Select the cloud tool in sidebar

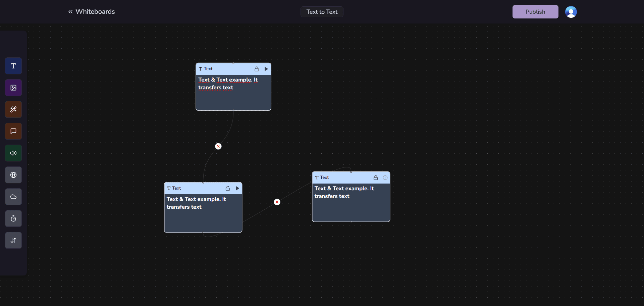click(x=13, y=197)
